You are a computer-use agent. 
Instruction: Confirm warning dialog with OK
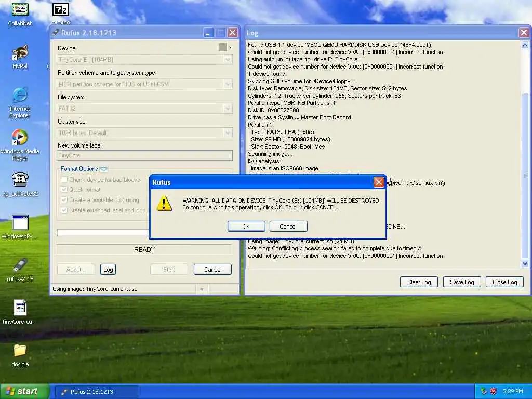click(x=246, y=227)
